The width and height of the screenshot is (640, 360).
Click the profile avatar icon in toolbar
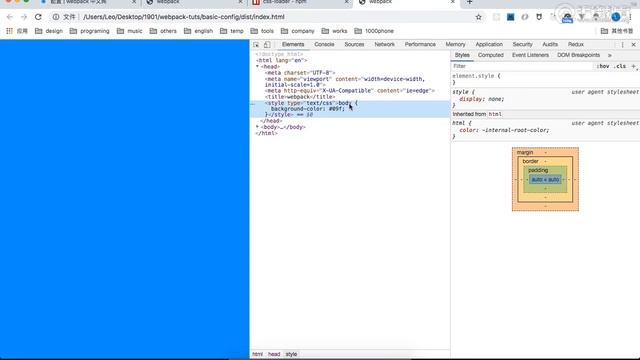(x=616, y=17)
